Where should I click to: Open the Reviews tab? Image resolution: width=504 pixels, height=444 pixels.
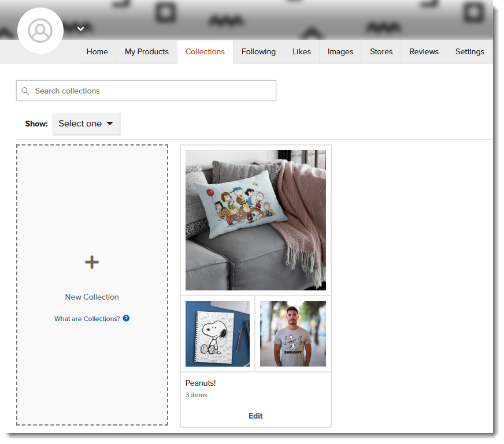tap(424, 52)
